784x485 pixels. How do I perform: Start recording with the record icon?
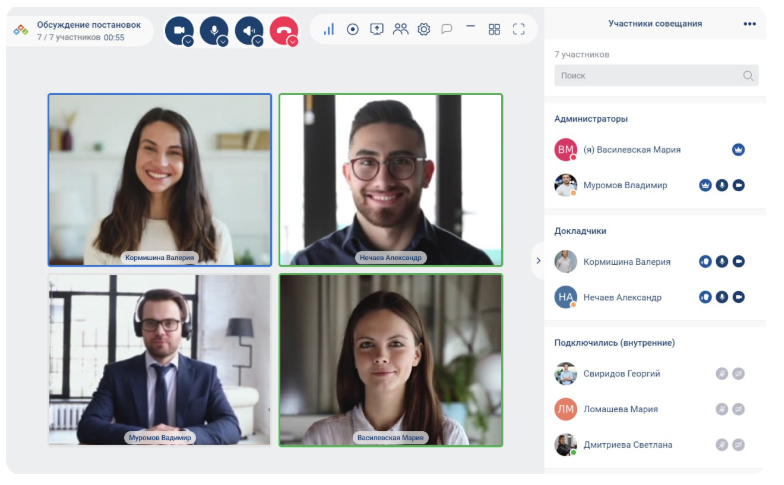tap(353, 30)
